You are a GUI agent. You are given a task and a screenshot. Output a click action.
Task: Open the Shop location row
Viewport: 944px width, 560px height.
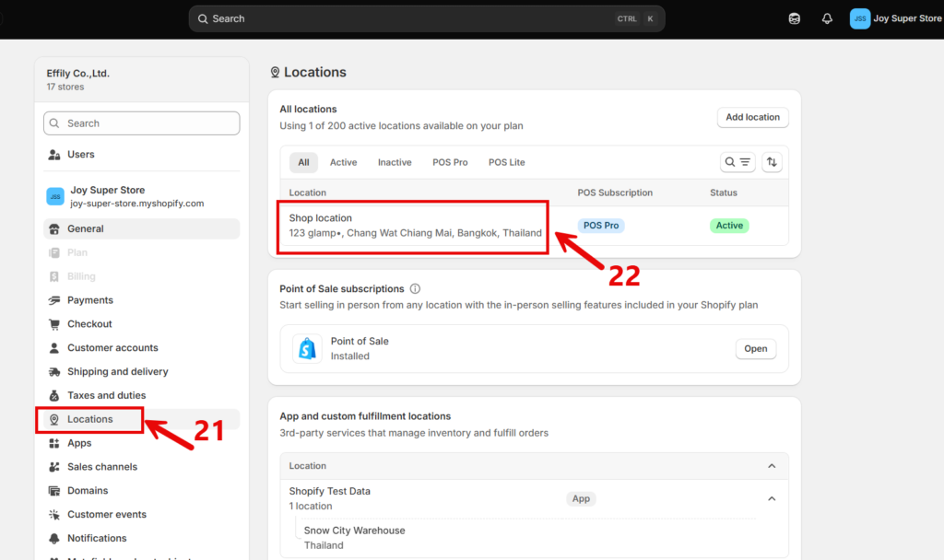pos(534,226)
